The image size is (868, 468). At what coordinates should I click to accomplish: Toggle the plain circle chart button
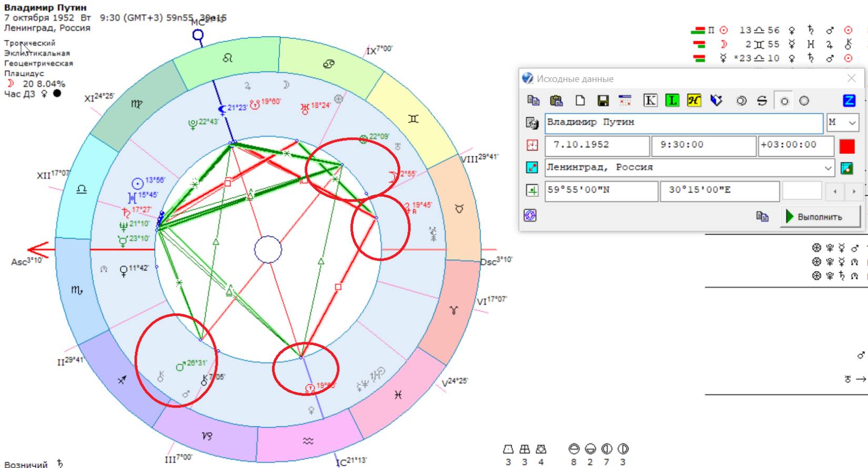tap(804, 100)
